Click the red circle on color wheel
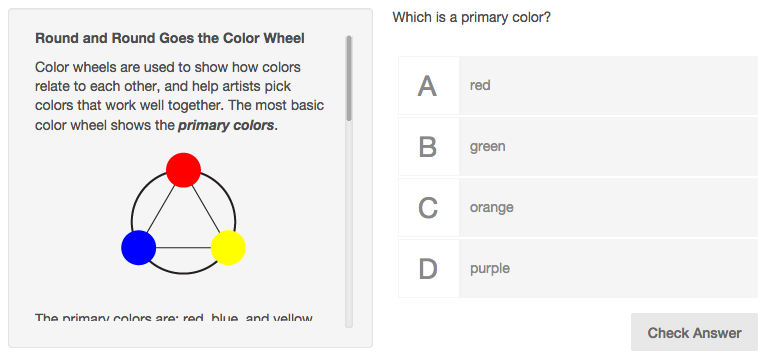The width and height of the screenshot is (771, 363). (x=183, y=170)
